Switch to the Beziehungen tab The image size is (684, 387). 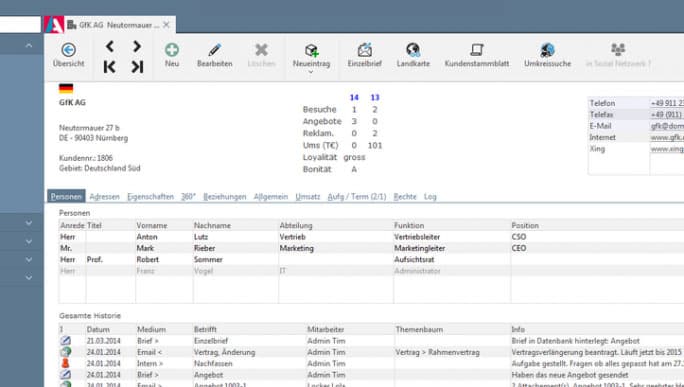[x=225, y=197]
